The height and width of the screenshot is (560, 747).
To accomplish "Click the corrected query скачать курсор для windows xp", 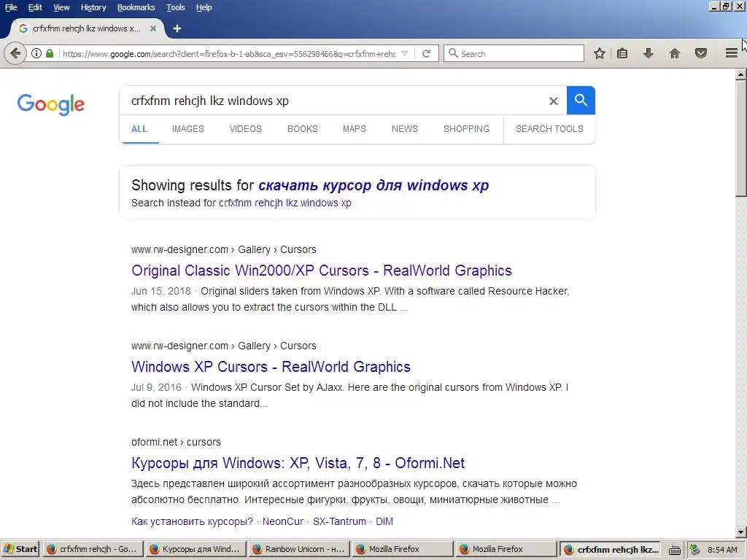I will coord(373,184).
